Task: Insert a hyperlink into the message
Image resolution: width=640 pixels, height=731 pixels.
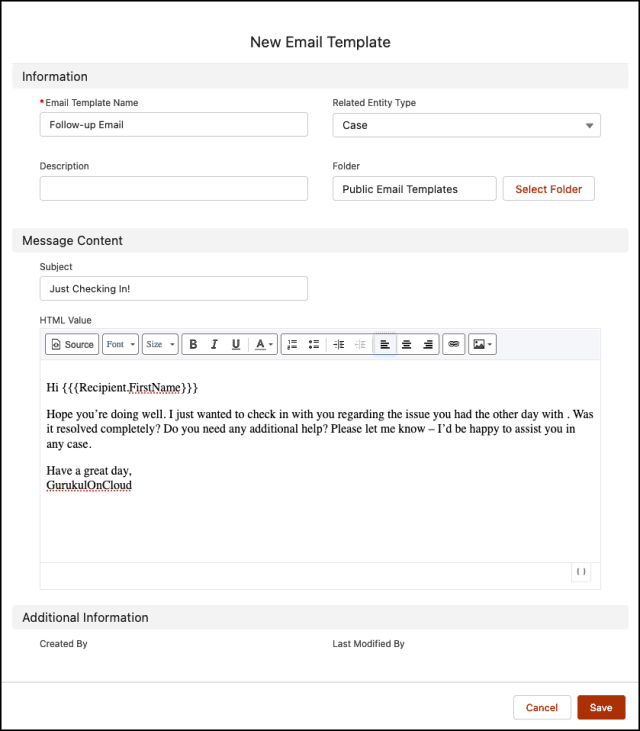Action: tap(454, 344)
